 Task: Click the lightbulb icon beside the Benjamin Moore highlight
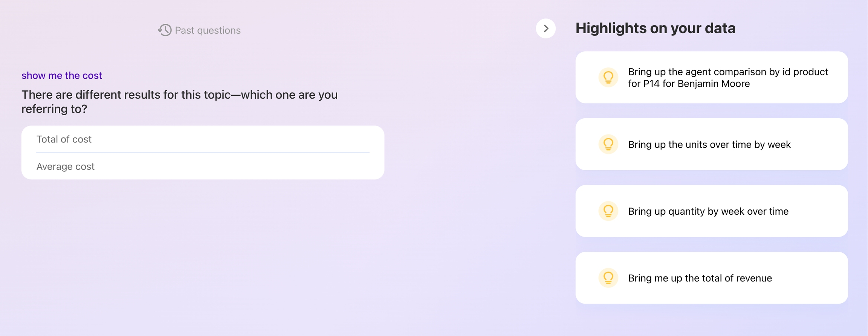tap(608, 77)
